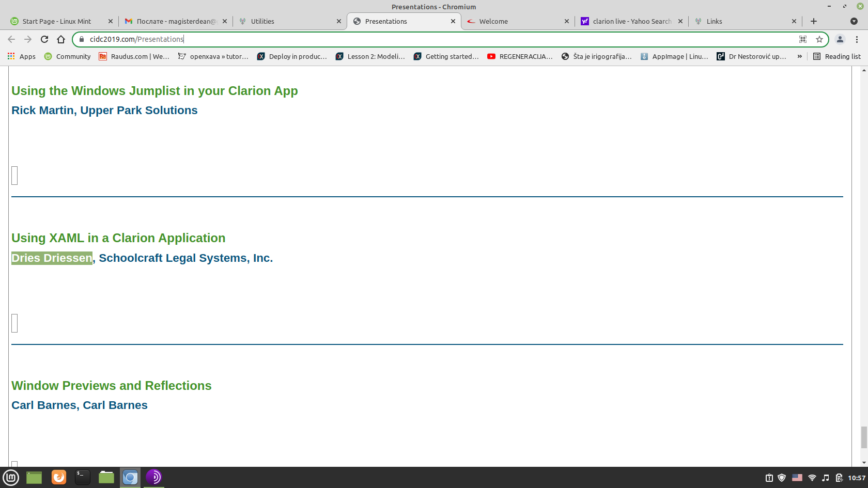Screen dimensions: 868x488
Task: Expand the hidden bookmarks chevron (>>)
Action: (x=799, y=56)
